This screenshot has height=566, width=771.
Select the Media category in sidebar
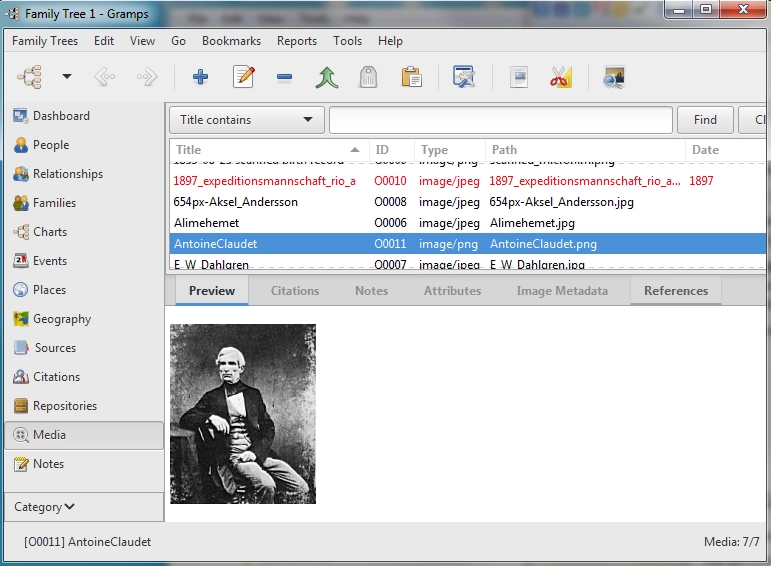(84, 435)
